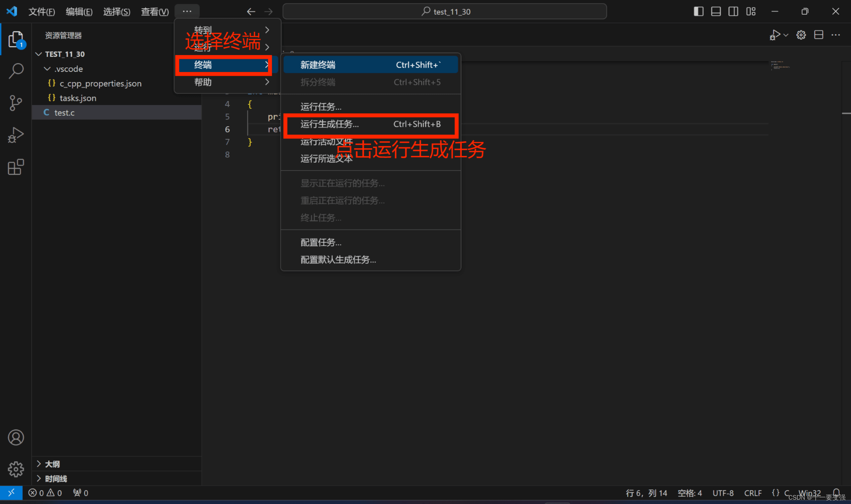Click the 资源管理器 panel title

click(63, 35)
